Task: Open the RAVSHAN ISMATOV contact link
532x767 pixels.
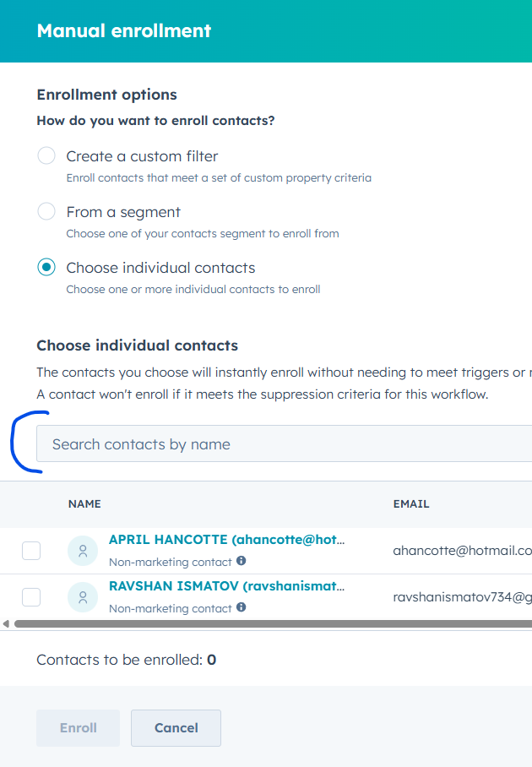Action: [x=226, y=586]
